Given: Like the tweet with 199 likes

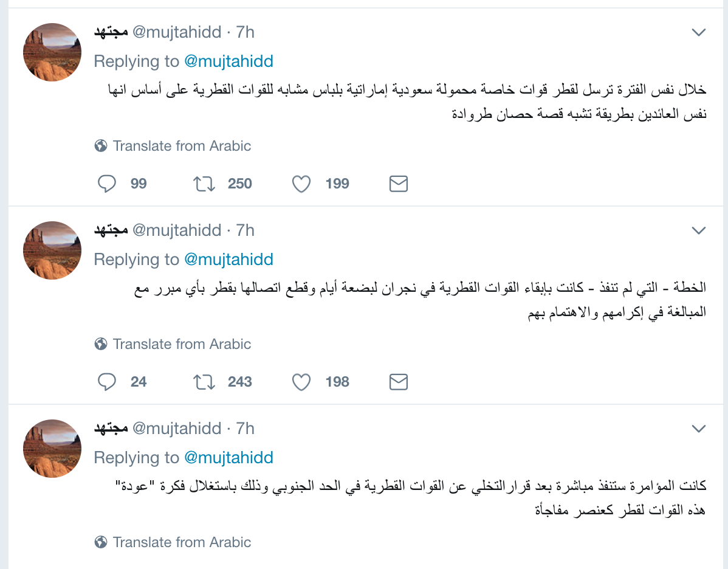Looking at the screenshot, I should click(301, 184).
